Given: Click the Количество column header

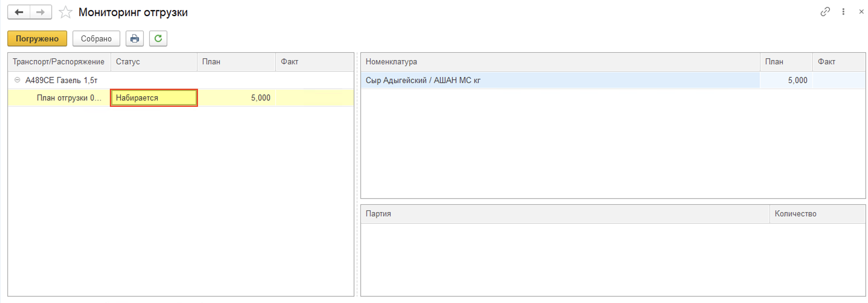Looking at the screenshot, I should click(795, 214).
